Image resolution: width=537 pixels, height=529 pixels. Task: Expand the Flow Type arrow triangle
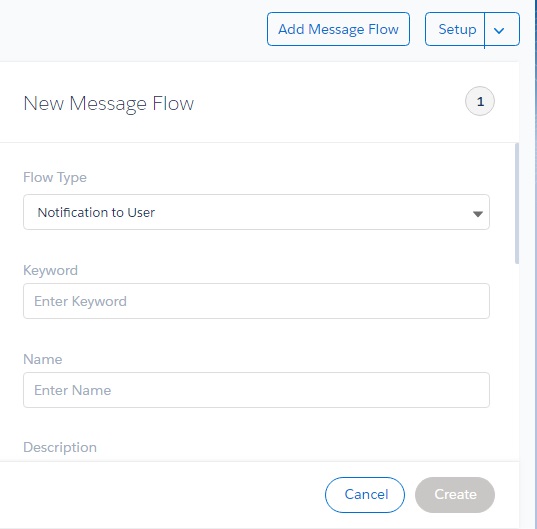pos(478,214)
